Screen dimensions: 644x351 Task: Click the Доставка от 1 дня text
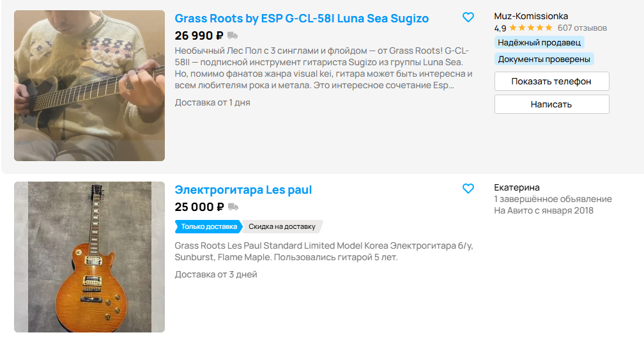pos(212,102)
